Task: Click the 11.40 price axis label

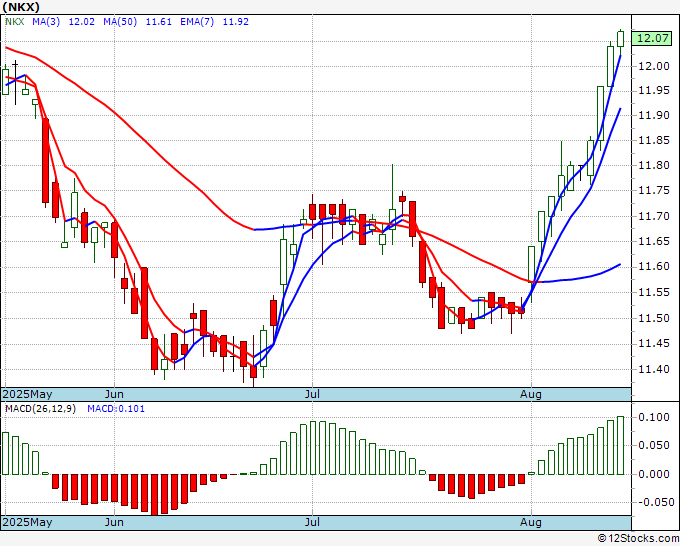Action: tap(654, 369)
